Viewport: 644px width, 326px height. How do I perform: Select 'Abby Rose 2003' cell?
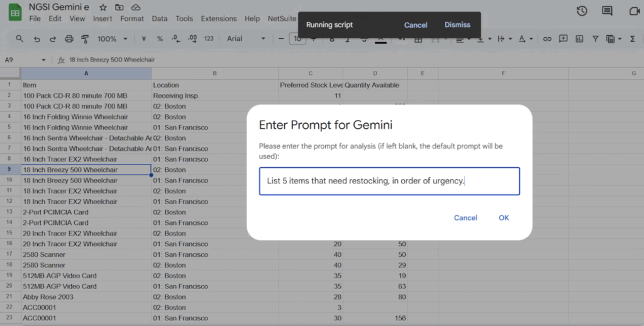86,297
